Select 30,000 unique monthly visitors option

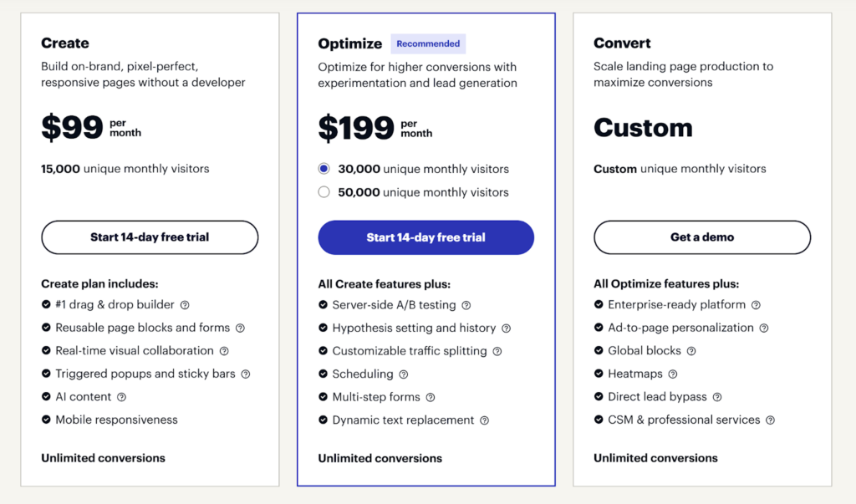pyautogui.click(x=324, y=169)
